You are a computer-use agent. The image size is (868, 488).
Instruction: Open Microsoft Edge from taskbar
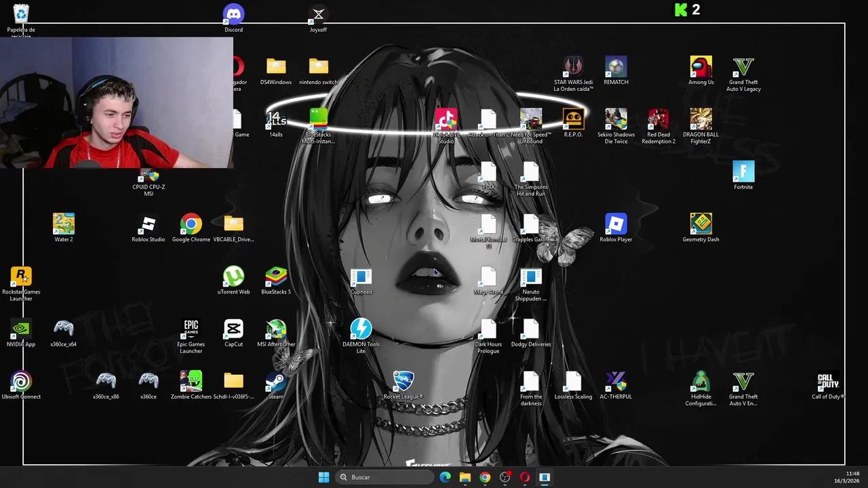click(x=445, y=477)
